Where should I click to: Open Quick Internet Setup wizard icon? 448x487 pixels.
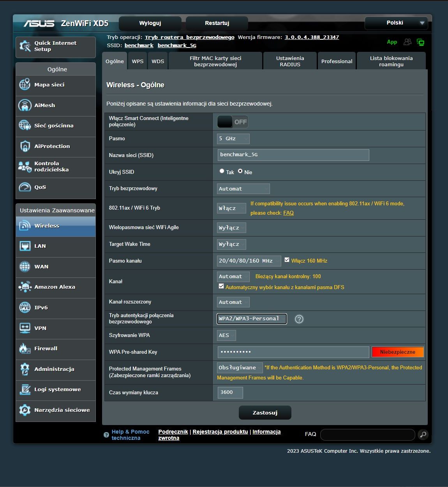click(25, 46)
